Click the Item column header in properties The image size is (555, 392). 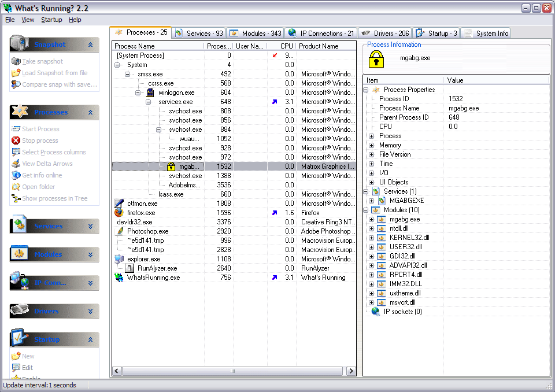coord(403,80)
